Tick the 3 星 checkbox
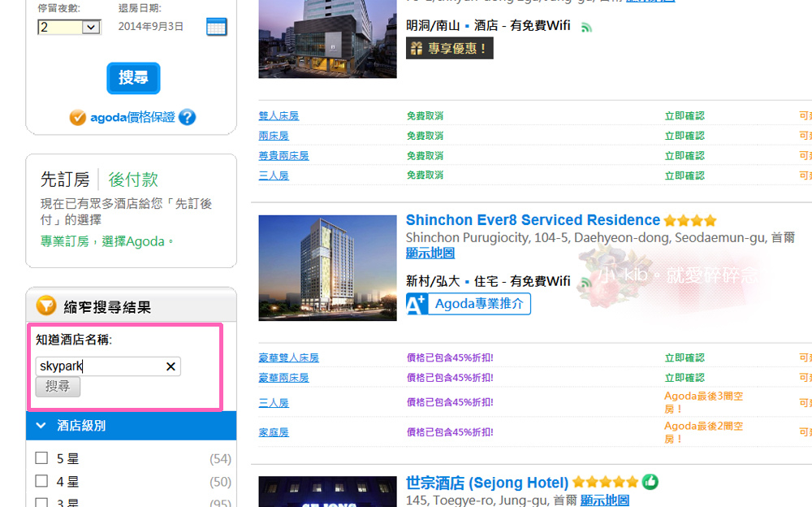 click(x=41, y=502)
